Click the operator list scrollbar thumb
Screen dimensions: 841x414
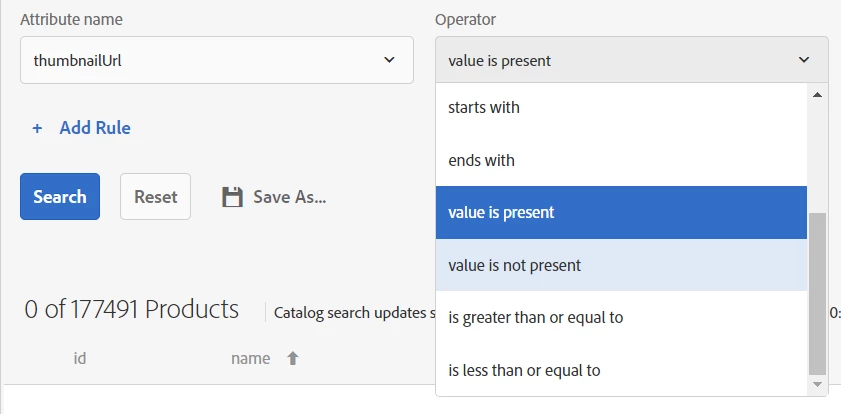[x=817, y=290]
